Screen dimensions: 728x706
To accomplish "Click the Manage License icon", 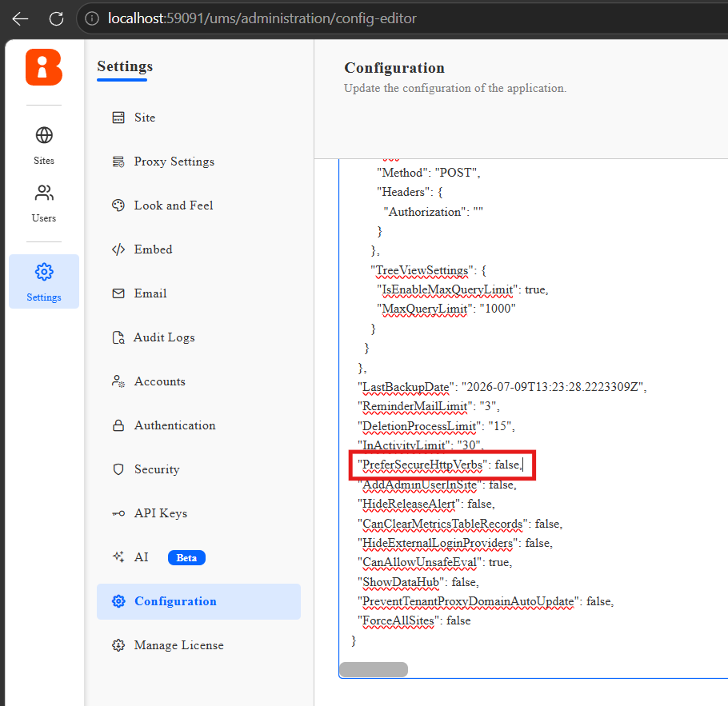I will click(118, 645).
